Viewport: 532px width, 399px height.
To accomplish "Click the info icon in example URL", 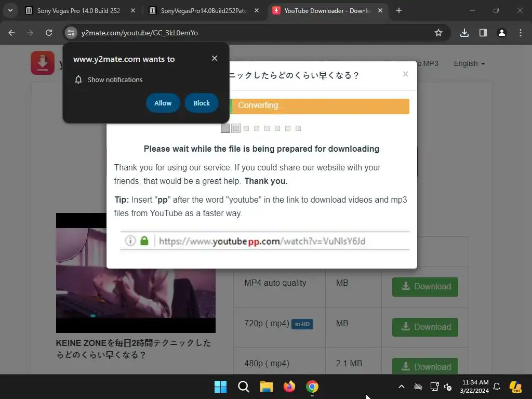I will [x=130, y=241].
